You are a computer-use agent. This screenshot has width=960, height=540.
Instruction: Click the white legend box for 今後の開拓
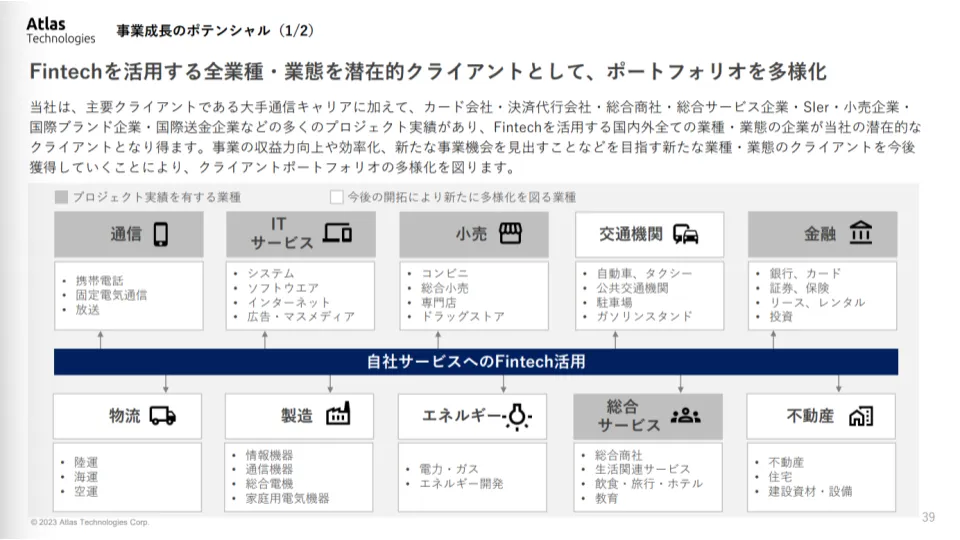(336, 197)
